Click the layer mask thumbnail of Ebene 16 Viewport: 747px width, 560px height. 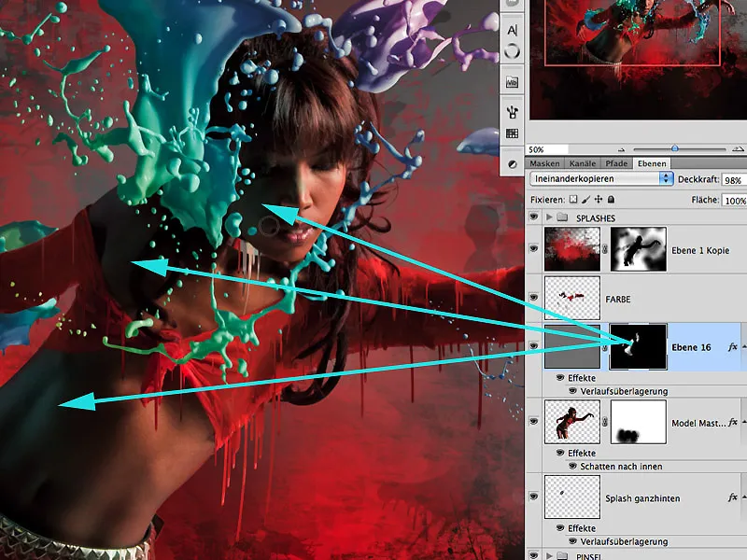640,345
